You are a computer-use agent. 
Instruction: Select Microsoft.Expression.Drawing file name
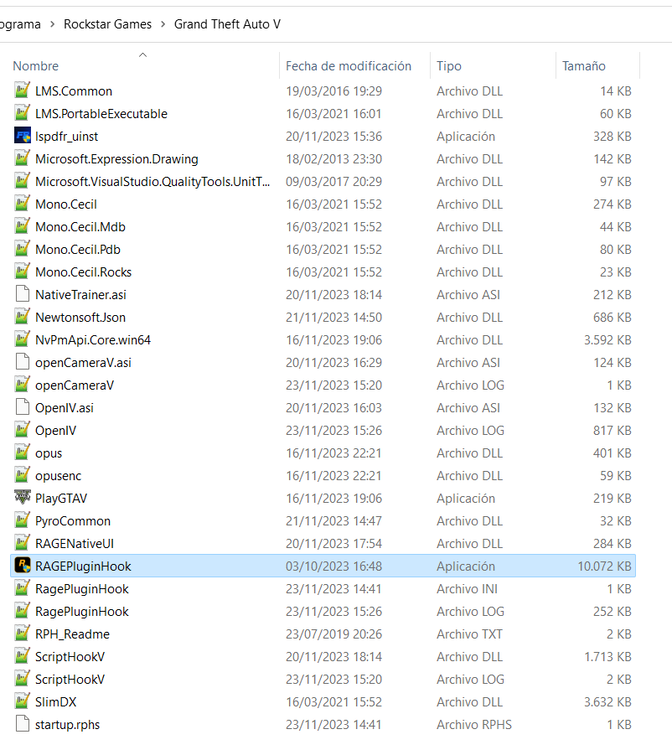[x=117, y=159]
